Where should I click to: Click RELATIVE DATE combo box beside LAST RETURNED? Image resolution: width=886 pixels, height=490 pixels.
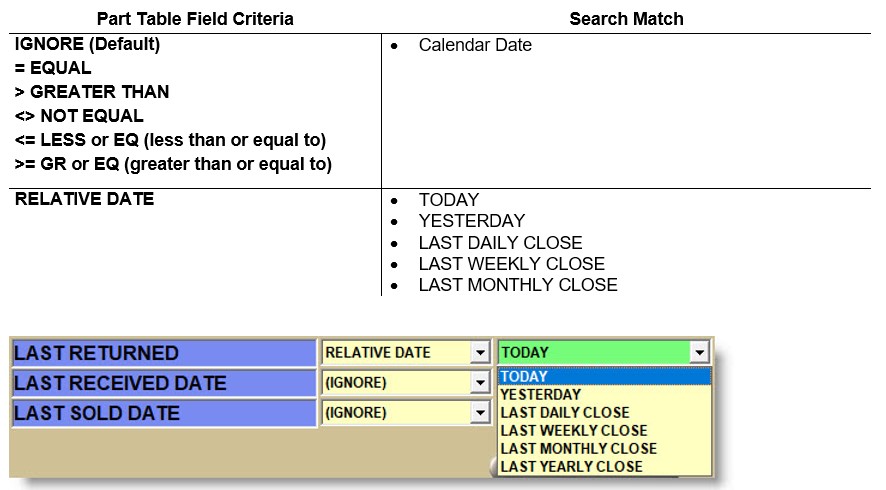coord(396,353)
